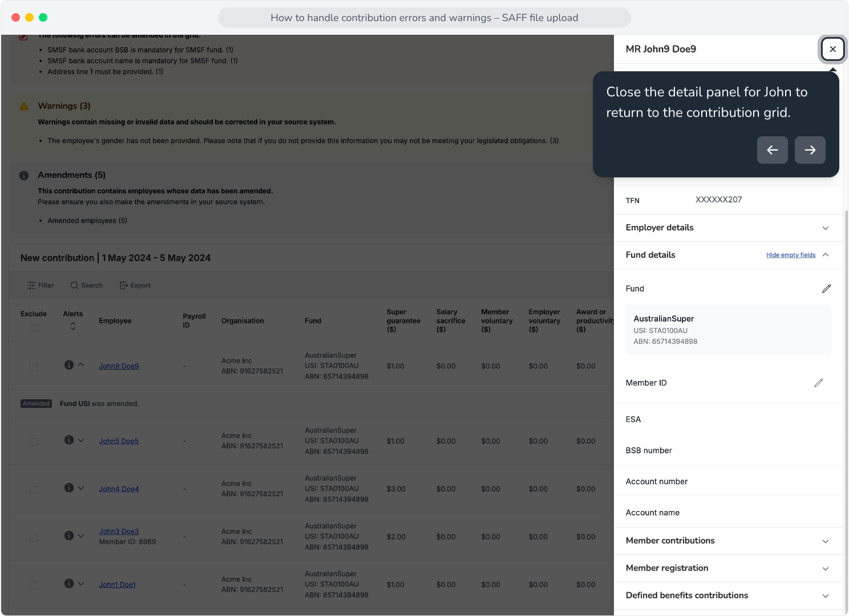Screen dimensions: 849x616
Task: Tick the exclude checkbox for John9 Doe9
Action: click(x=34, y=367)
